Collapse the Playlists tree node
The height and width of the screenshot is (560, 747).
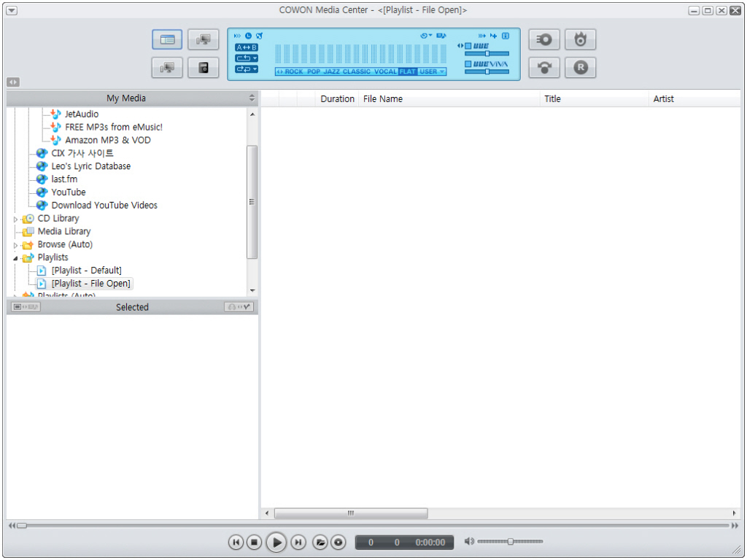(x=15, y=258)
